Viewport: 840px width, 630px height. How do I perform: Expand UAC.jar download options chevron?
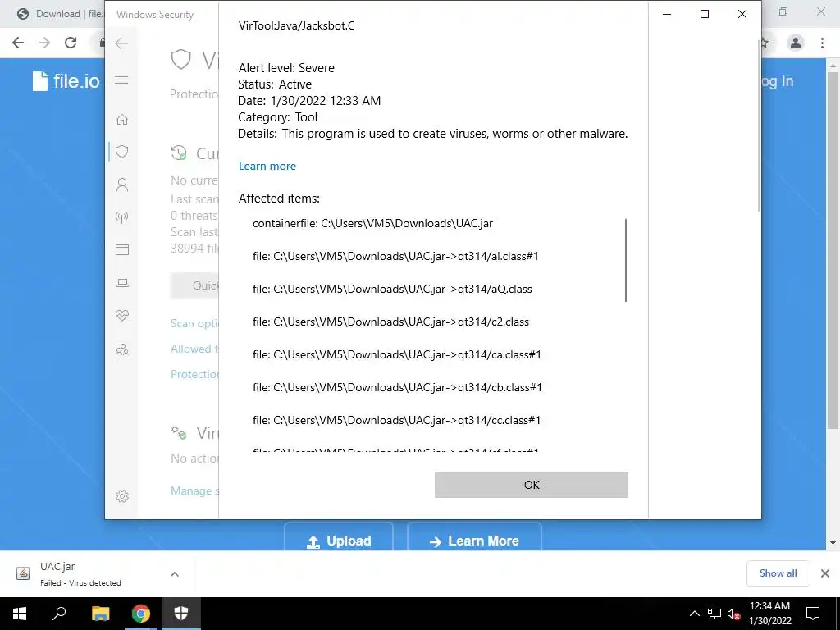coord(175,574)
